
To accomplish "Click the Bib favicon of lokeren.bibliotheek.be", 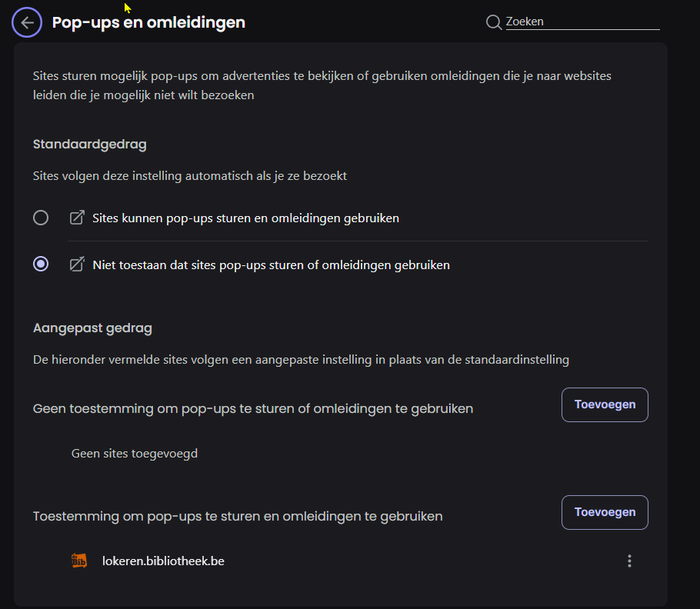I will click(79, 561).
